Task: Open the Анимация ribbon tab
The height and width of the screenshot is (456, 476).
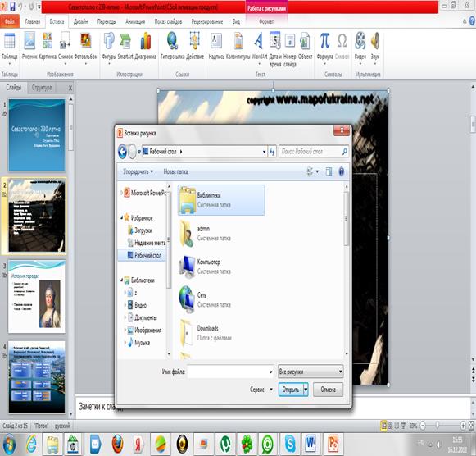Action: [x=135, y=21]
